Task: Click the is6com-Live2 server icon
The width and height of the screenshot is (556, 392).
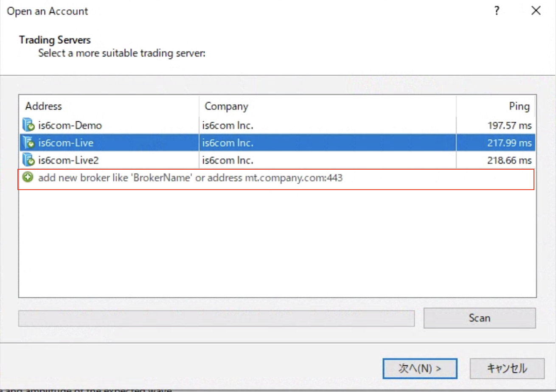Action: (28, 160)
